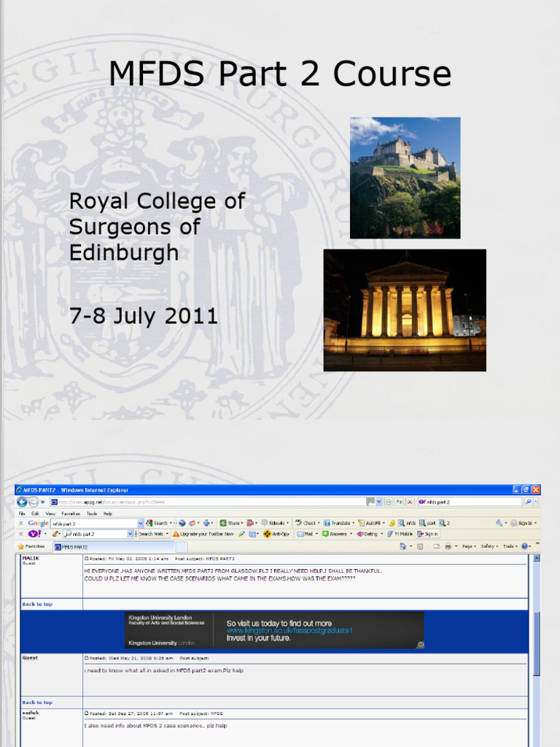Screen dimensions: 560x747
Task: Click the scrollbar up arrow
Action: click(536, 558)
